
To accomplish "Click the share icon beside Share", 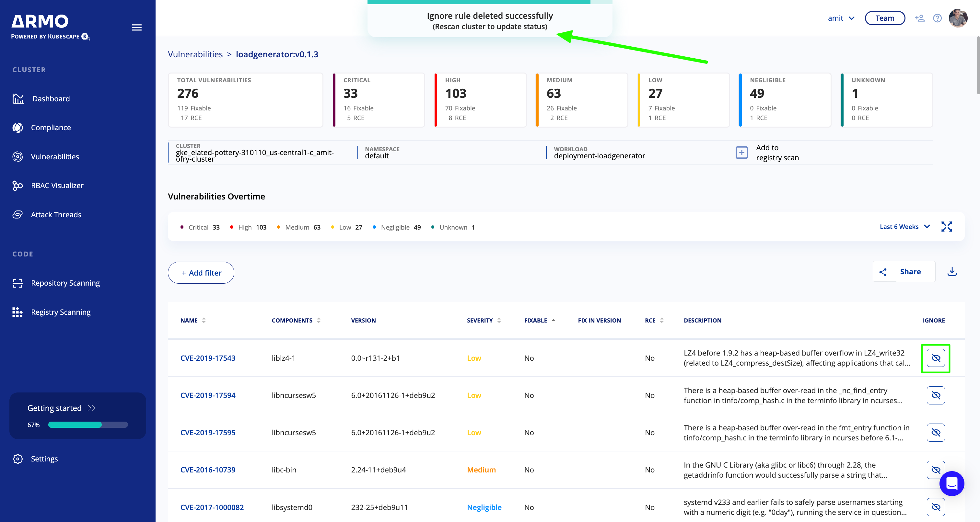I will [x=883, y=272].
